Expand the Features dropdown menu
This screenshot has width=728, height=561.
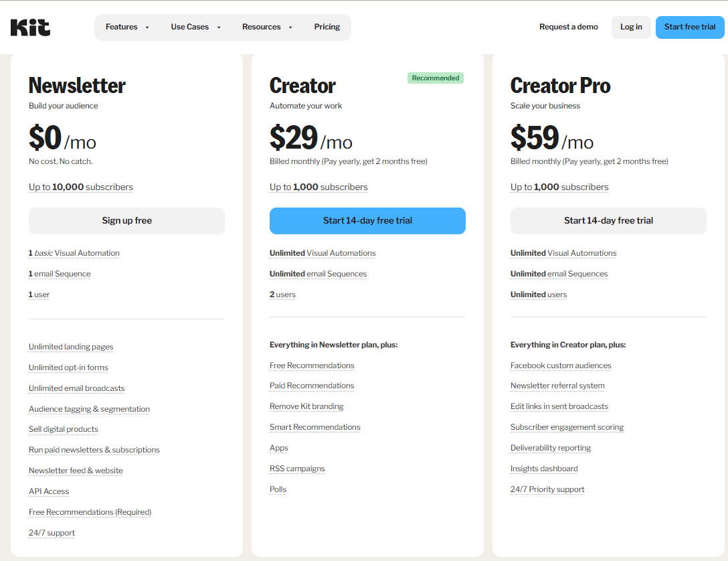[x=127, y=27]
